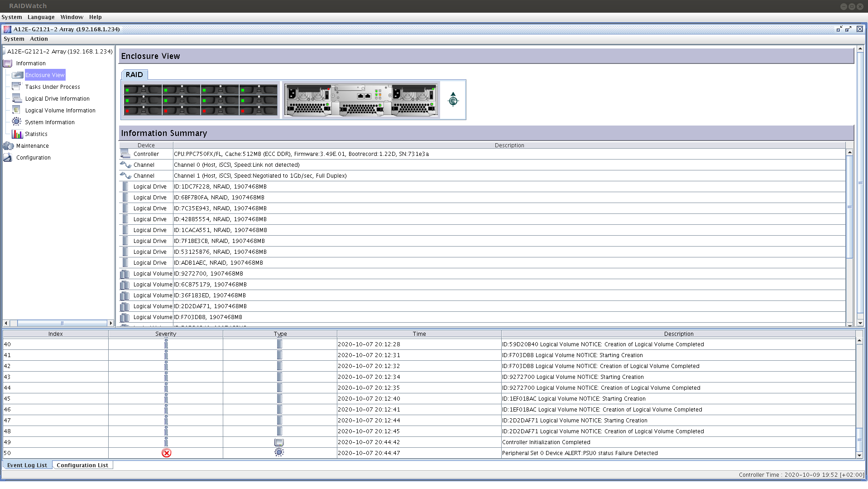Open the Language menu
Image resolution: width=868 pixels, height=489 pixels.
tap(41, 17)
